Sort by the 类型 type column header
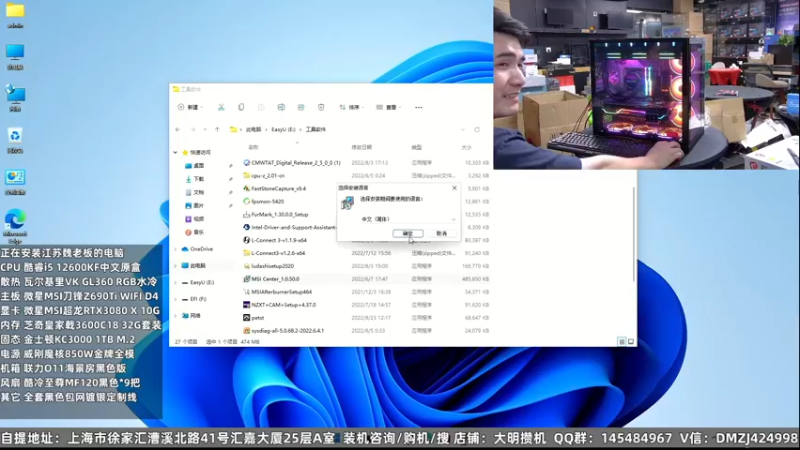 (x=417, y=147)
